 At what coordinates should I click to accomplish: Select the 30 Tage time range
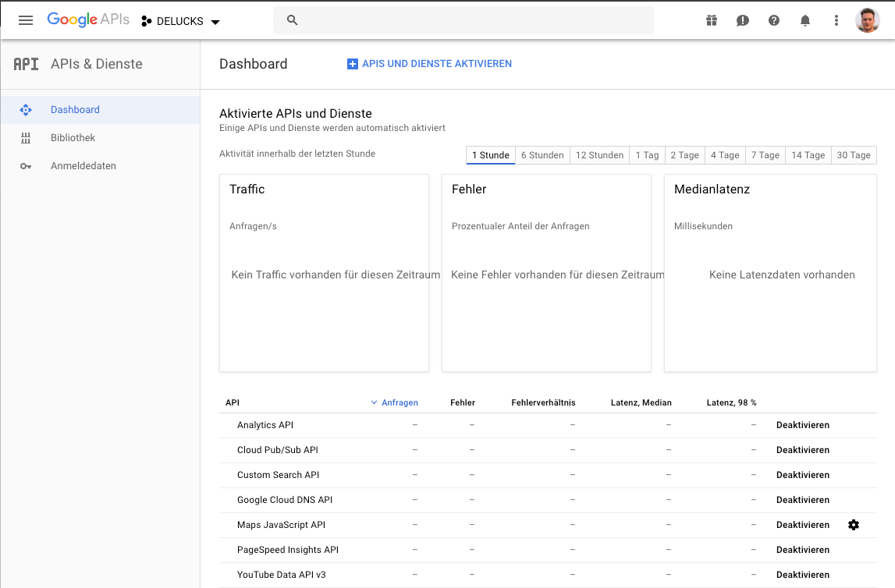(854, 155)
